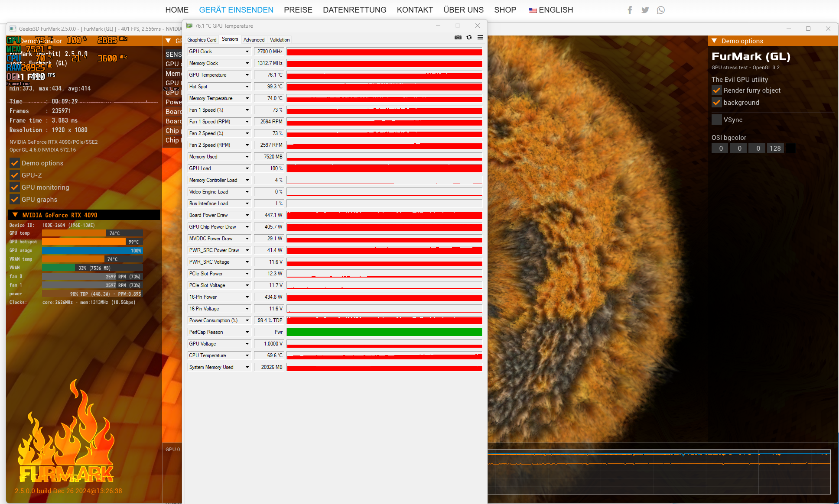Viewport: 839px width, 504px height.
Task: Click the Facebook icon in website header
Action: coord(630,10)
